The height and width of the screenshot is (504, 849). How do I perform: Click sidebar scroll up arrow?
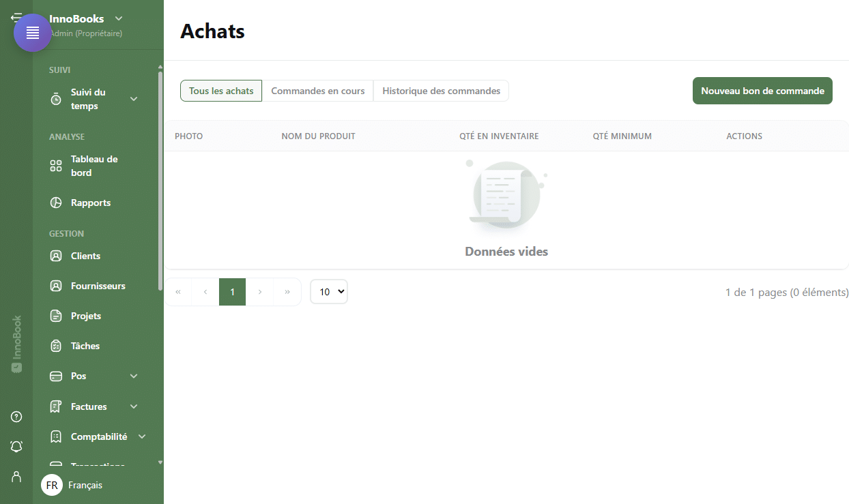tap(160, 67)
